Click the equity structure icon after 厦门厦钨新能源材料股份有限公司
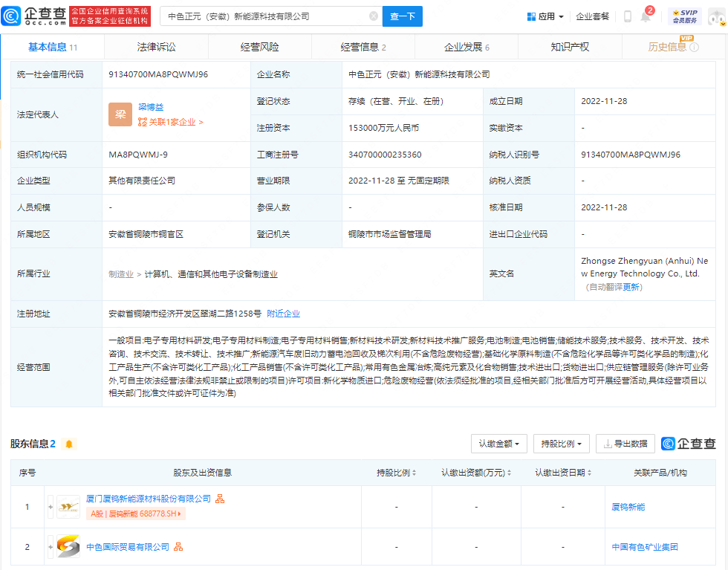 220,499
